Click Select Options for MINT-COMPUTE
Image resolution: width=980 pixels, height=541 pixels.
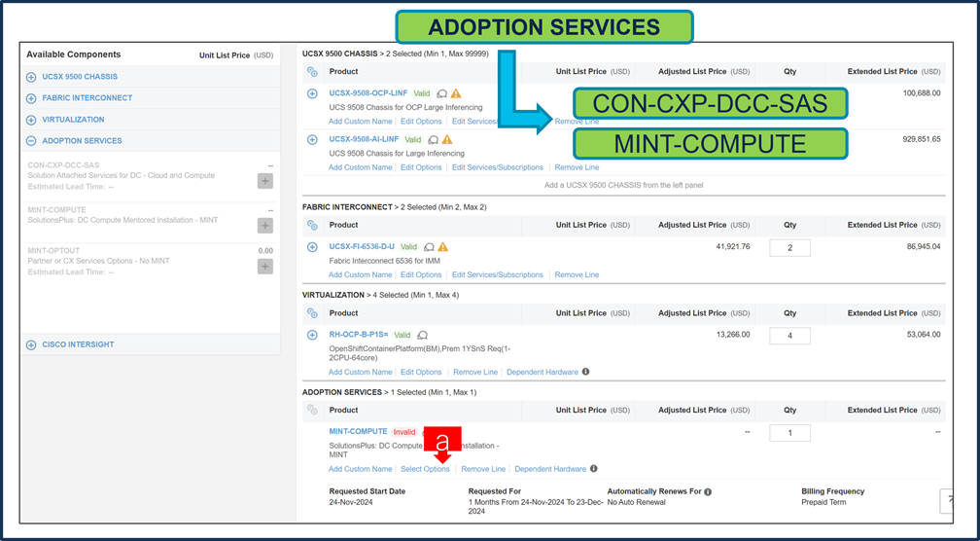click(x=425, y=469)
